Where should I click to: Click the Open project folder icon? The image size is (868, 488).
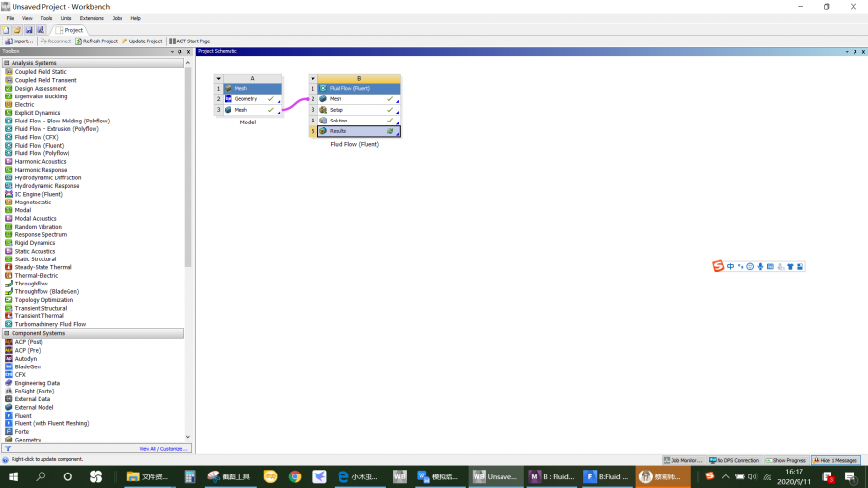17,30
